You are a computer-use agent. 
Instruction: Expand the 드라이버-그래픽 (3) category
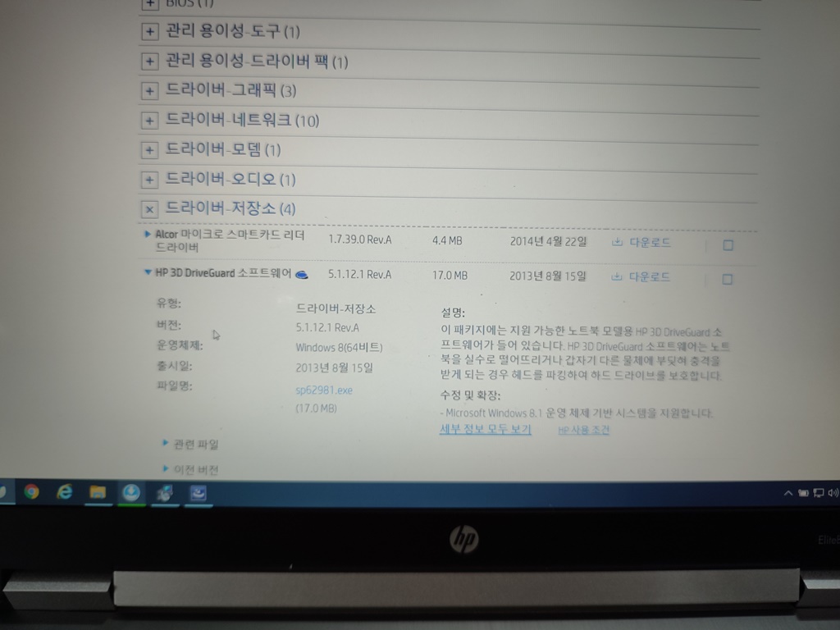click(149, 90)
